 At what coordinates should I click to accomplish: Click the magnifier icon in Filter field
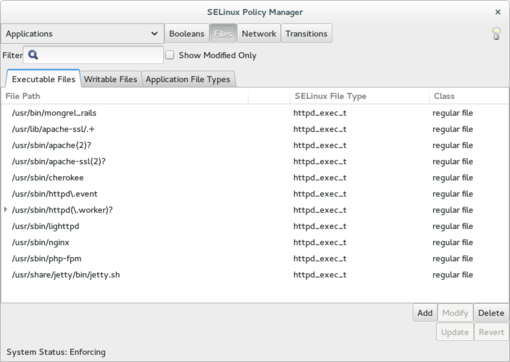(33, 55)
